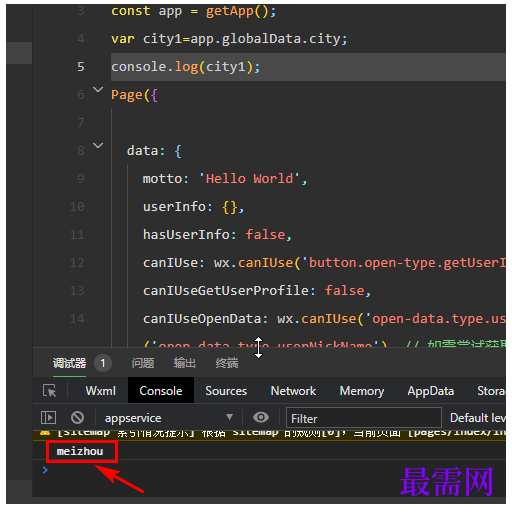The width and height of the screenshot is (512, 513).
Task: Open the Memory tab
Action: click(362, 391)
